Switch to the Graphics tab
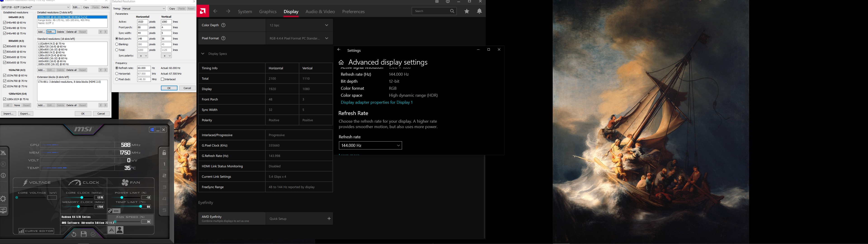The image size is (868, 244). click(x=268, y=12)
